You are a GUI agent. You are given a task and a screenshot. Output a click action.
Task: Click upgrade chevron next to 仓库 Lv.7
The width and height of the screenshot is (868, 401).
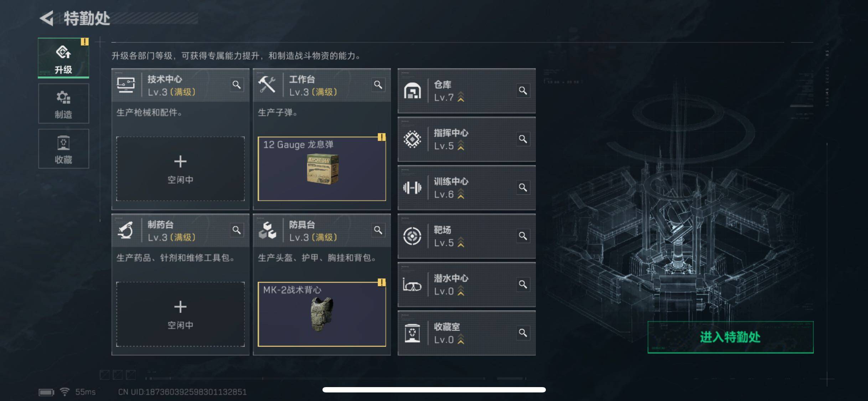461,97
